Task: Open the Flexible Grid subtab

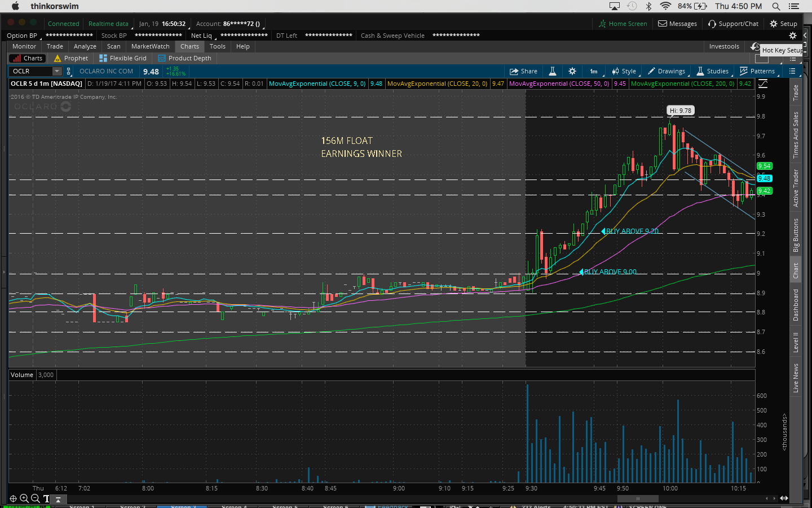Action: [123, 58]
